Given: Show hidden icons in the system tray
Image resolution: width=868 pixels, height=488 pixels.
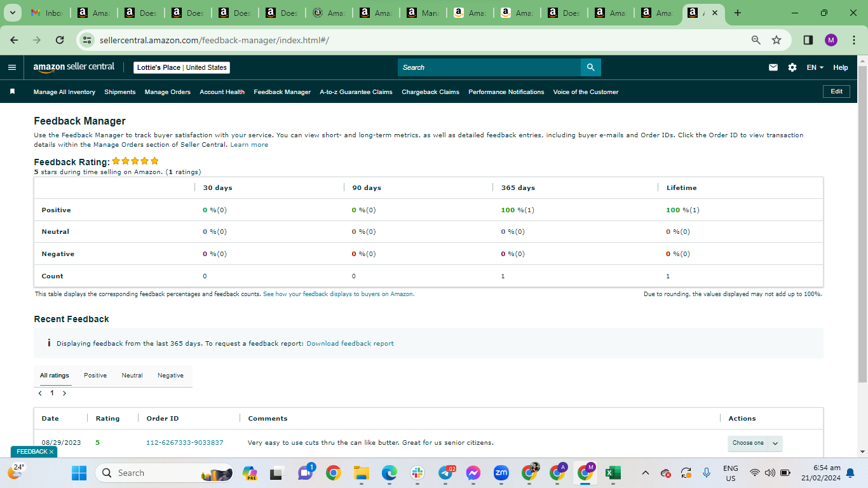Looking at the screenshot, I should [x=646, y=473].
